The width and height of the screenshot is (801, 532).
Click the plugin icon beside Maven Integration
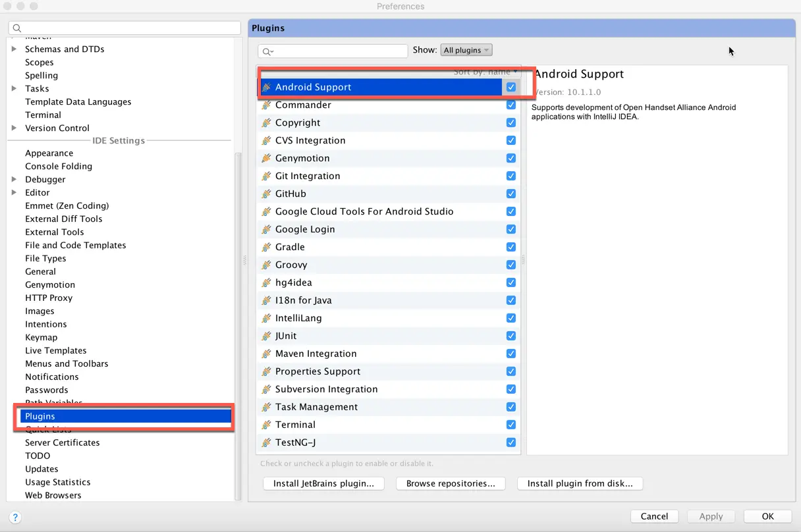pyautogui.click(x=266, y=354)
